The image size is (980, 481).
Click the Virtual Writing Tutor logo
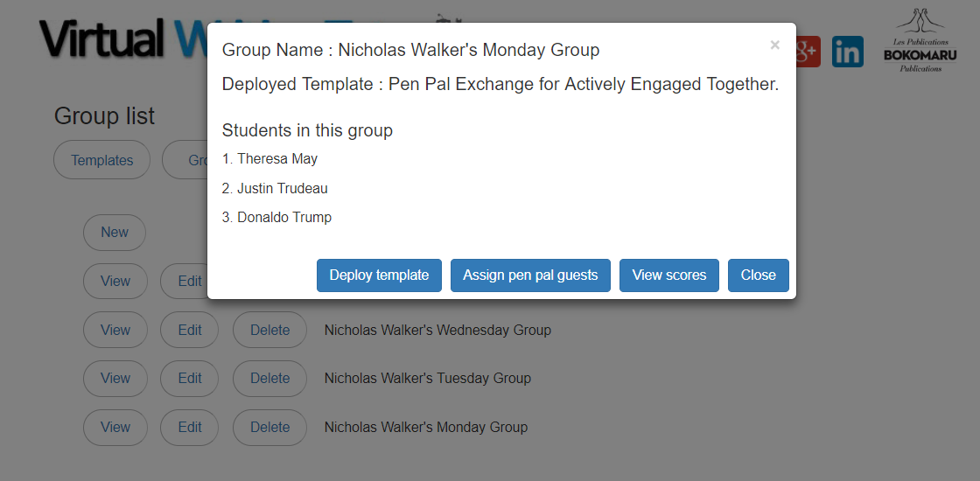point(122,39)
